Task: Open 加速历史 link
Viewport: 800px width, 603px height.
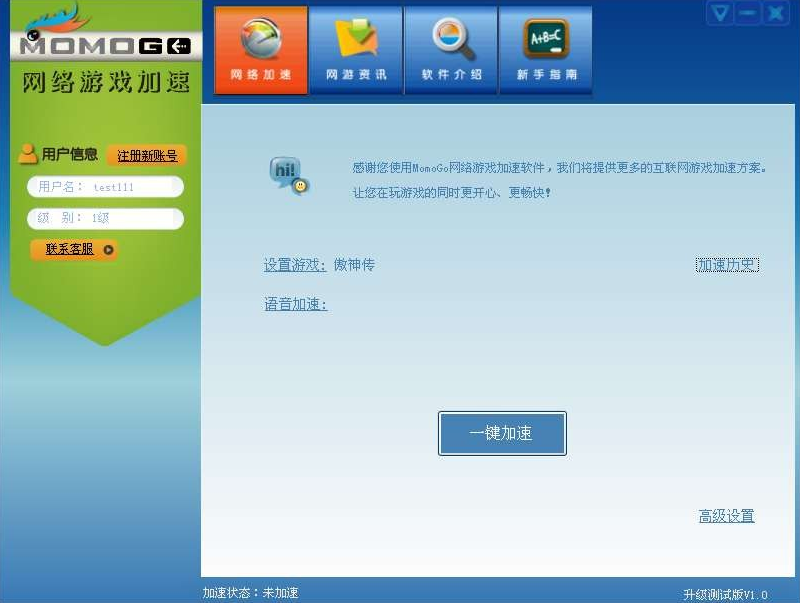Action: pyautogui.click(x=727, y=265)
